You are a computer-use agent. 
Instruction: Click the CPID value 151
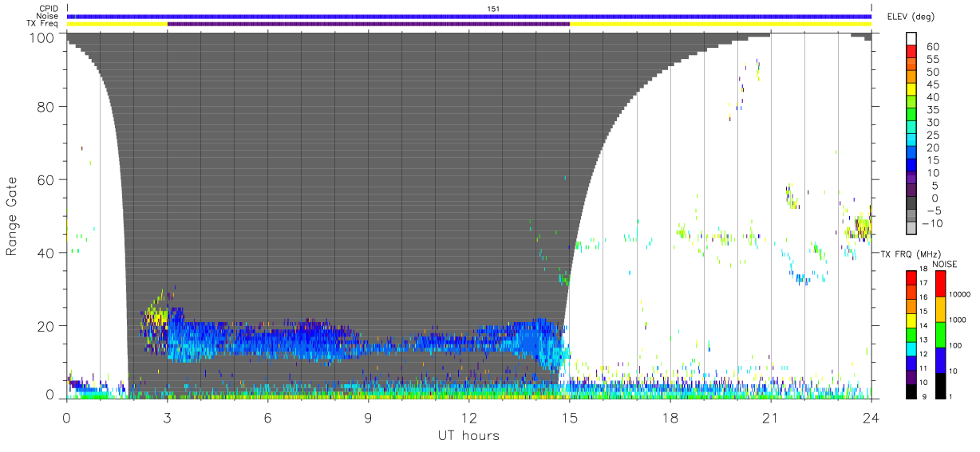493,9
